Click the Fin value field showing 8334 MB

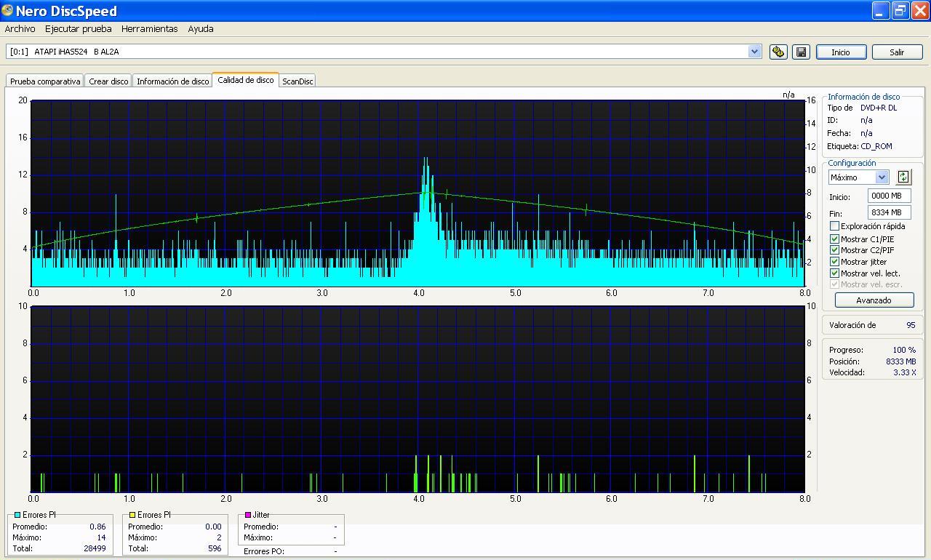click(889, 212)
